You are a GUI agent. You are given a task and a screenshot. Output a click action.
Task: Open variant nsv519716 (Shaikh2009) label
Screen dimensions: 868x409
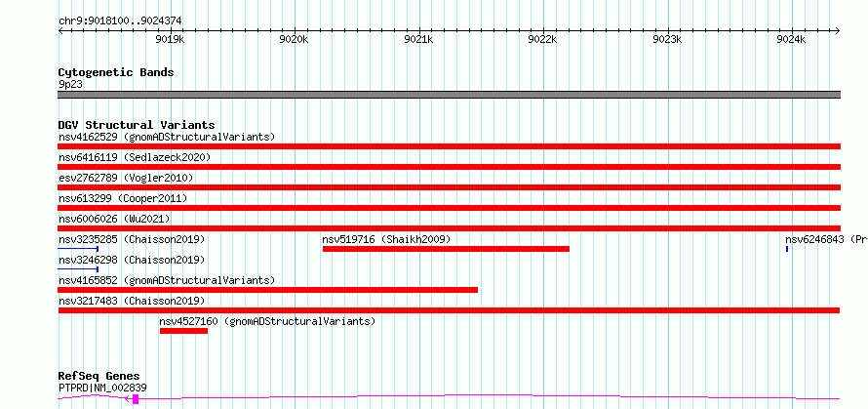point(386,239)
